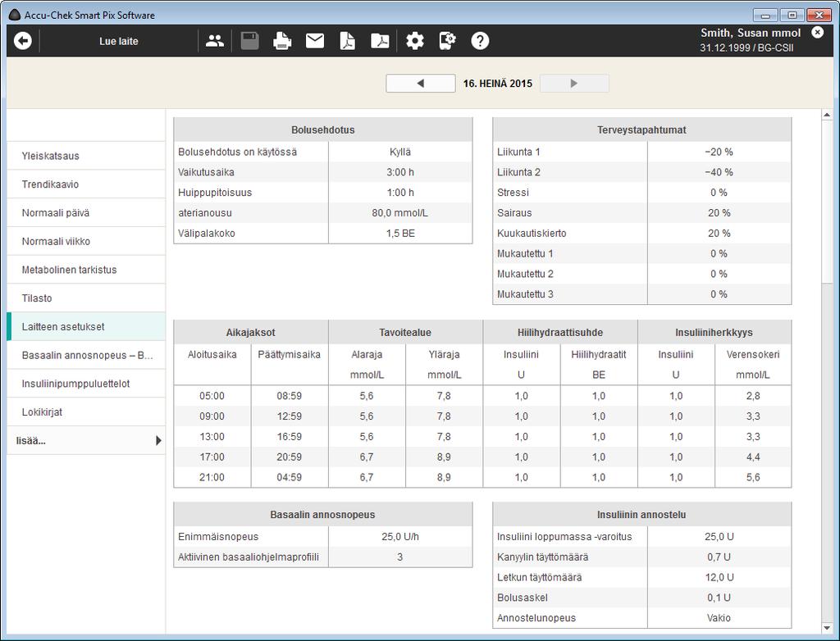This screenshot has height=641, width=840.
Task: Open Insuliinipumppuluettelot sidebar item
Action: pyautogui.click(x=85, y=384)
